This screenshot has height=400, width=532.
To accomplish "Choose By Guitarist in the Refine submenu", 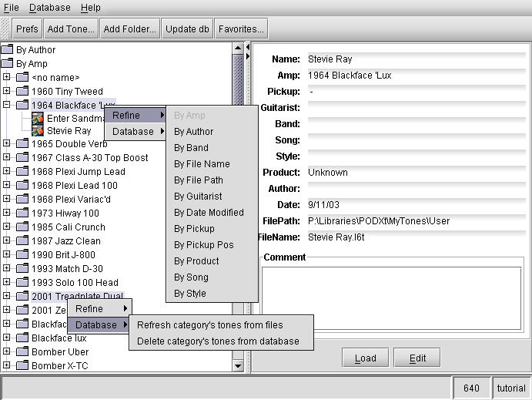I will click(x=198, y=197).
